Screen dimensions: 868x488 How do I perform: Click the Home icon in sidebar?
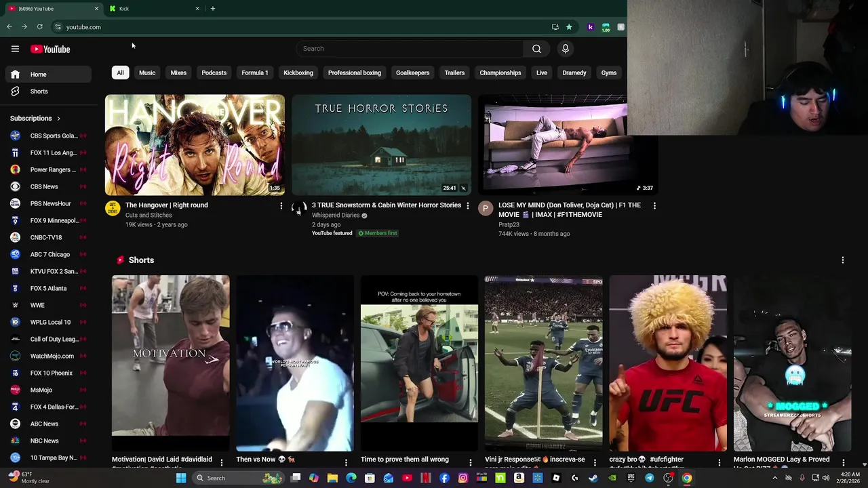(15, 75)
